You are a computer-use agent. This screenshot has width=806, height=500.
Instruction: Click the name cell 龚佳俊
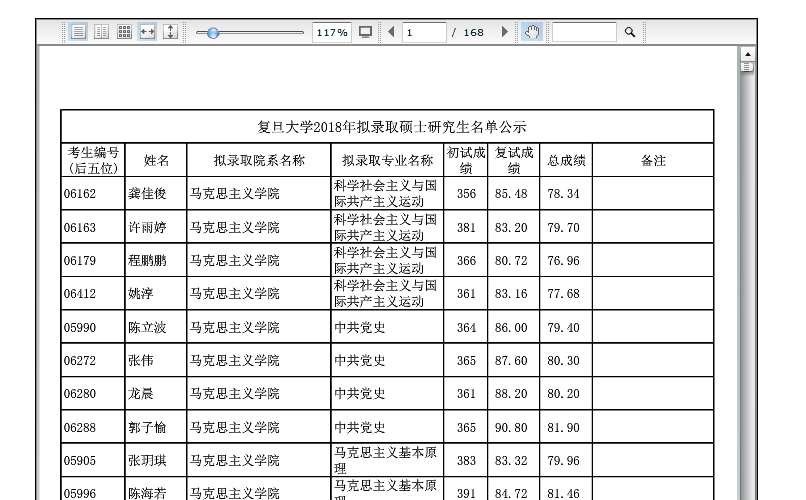tap(147, 194)
